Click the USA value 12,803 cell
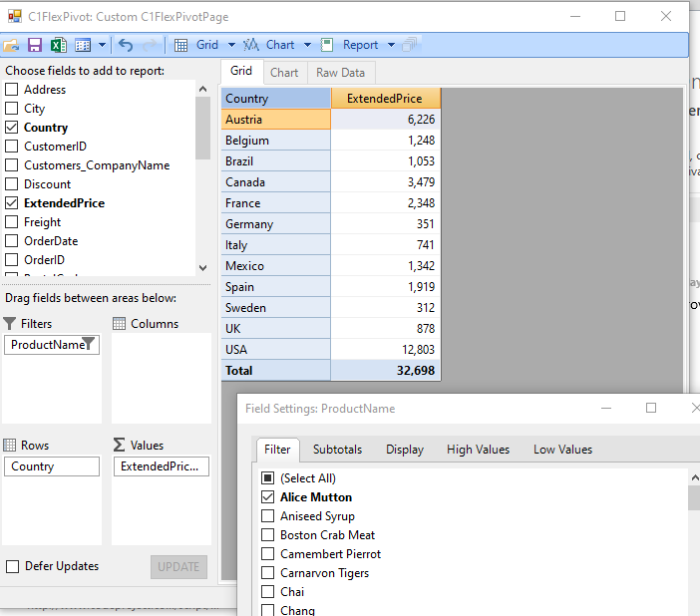This screenshot has width=700, height=616. 385,349
